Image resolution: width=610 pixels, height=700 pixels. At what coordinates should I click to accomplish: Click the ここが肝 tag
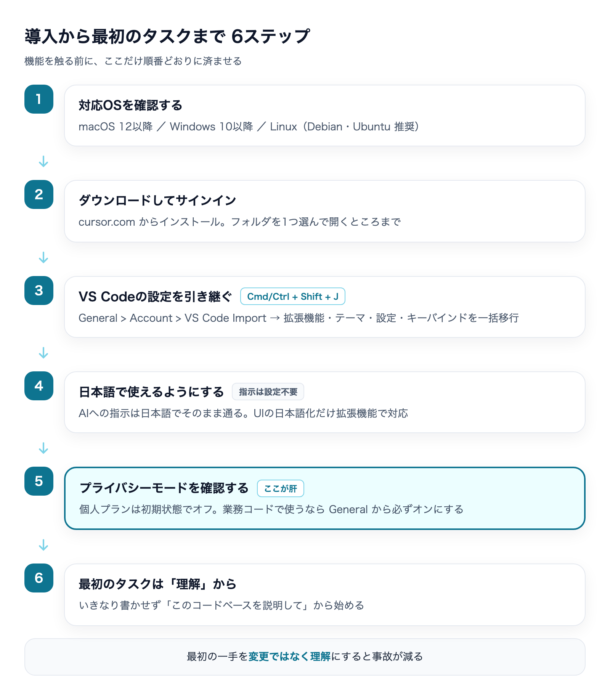281,488
